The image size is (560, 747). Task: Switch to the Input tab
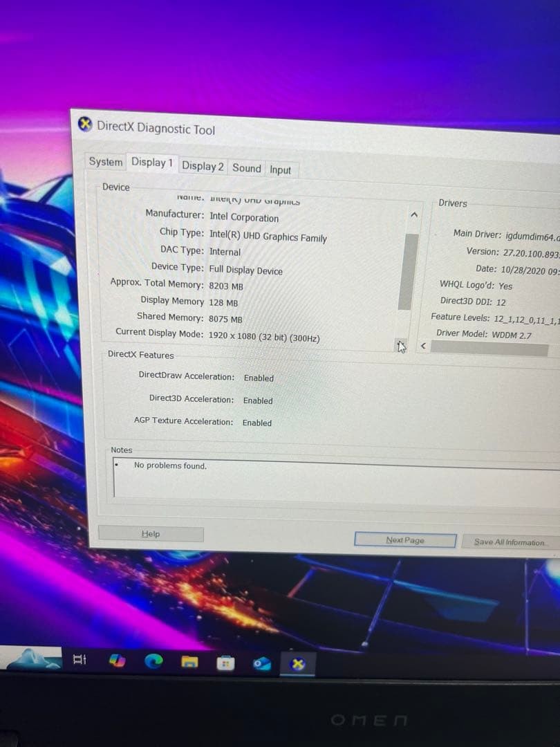[x=280, y=170]
